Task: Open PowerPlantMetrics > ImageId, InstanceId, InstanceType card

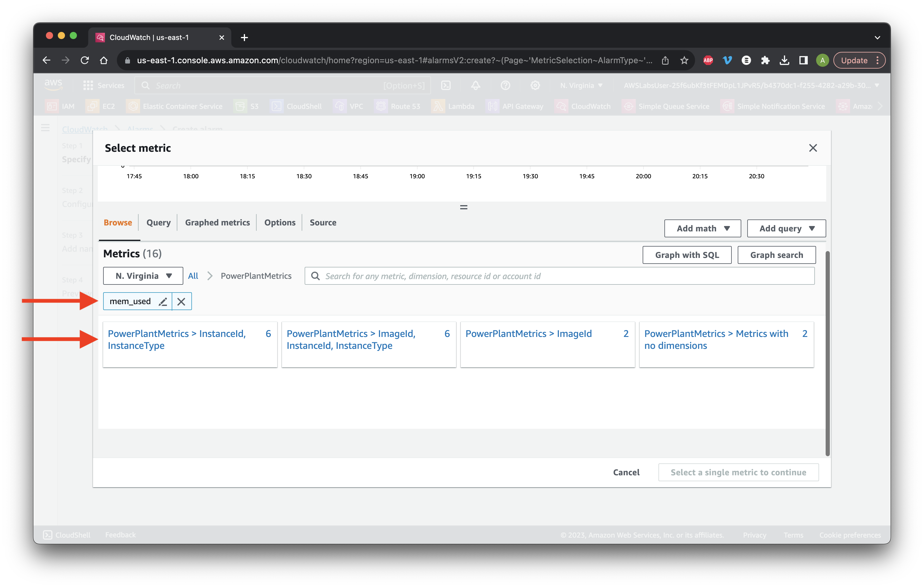Action: 369,344
